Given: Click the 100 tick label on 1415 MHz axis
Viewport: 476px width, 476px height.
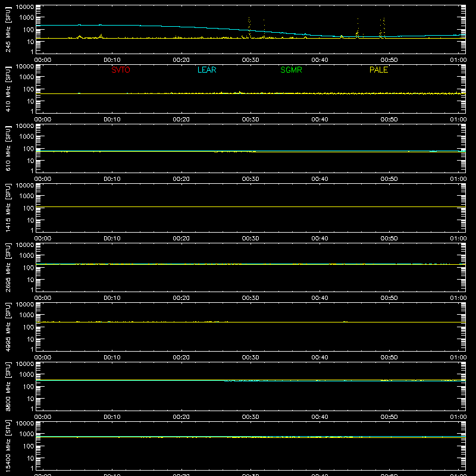Looking at the screenshot, I should (29, 208).
